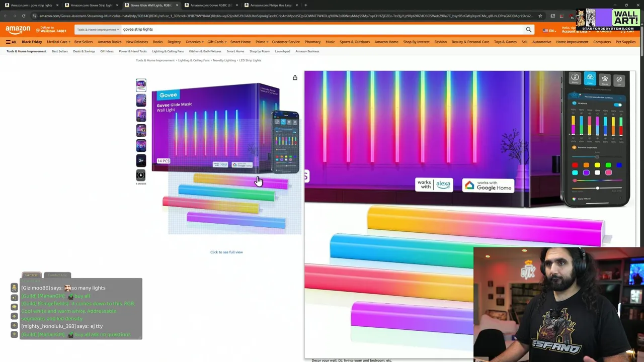This screenshot has height=362, width=644.
Task: Open the All hamburger menu
Action: tap(11, 42)
